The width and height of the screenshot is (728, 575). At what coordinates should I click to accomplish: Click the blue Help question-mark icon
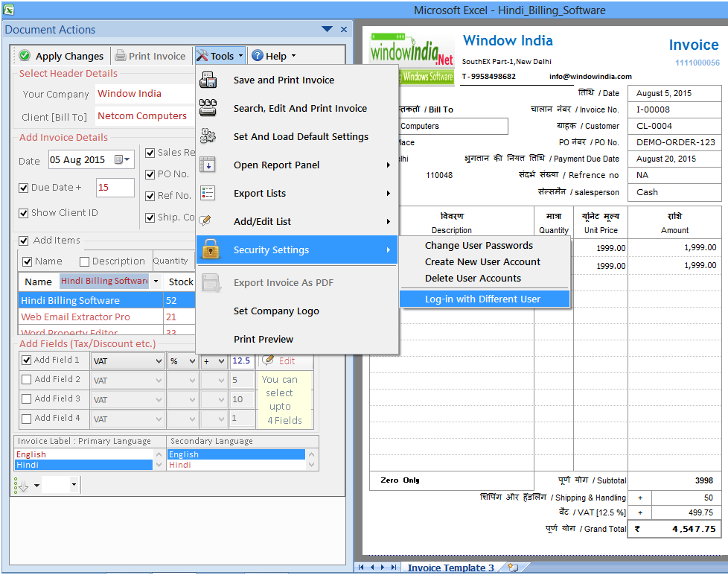click(x=258, y=56)
